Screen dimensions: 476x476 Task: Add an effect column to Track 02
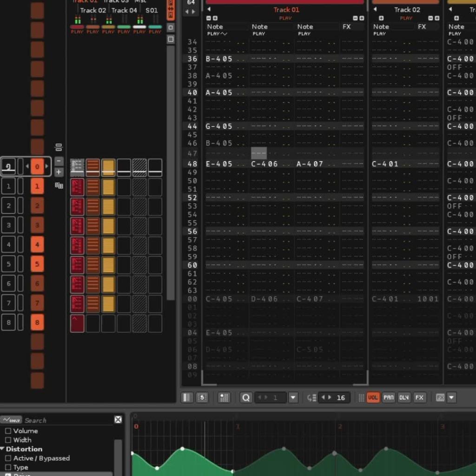[x=437, y=18]
